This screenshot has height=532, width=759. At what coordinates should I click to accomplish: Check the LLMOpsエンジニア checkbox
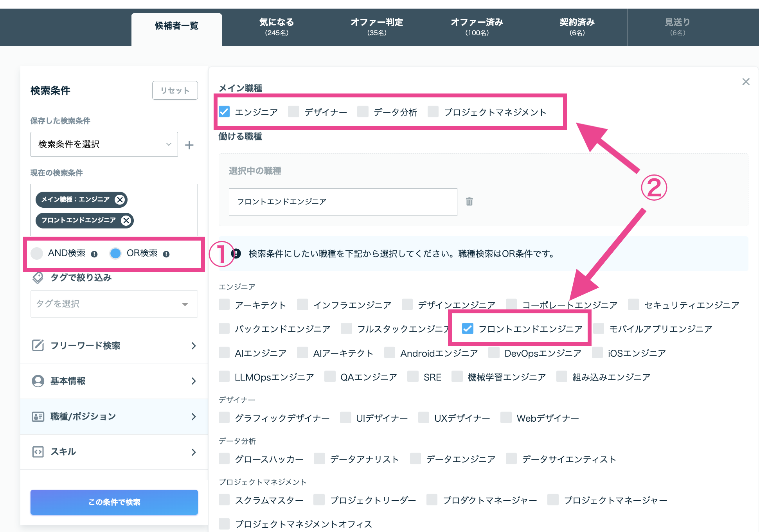point(224,377)
